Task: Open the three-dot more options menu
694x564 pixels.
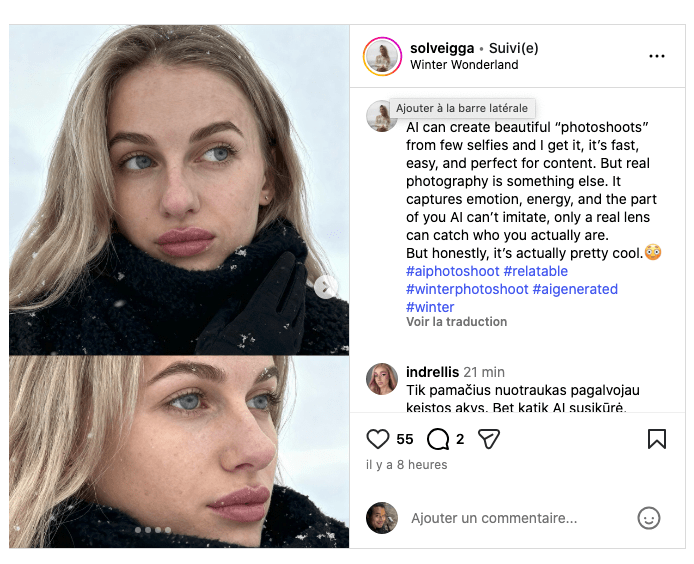Action: click(656, 57)
